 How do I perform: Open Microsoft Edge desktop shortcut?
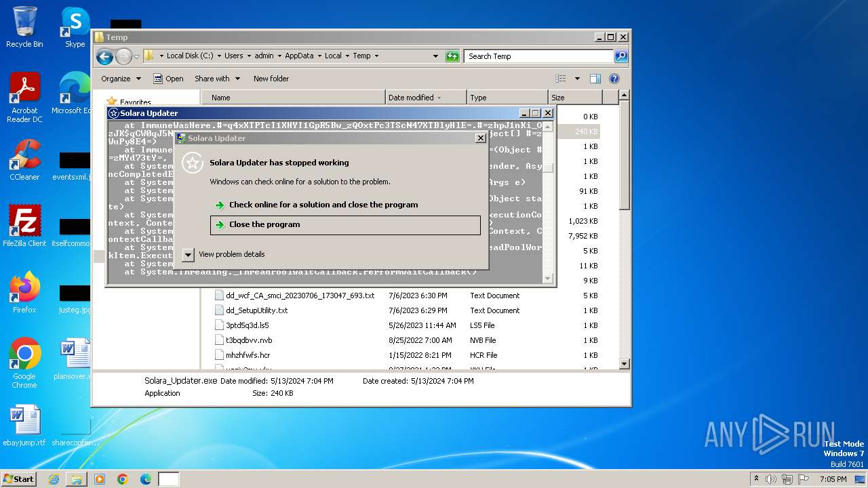73,94
